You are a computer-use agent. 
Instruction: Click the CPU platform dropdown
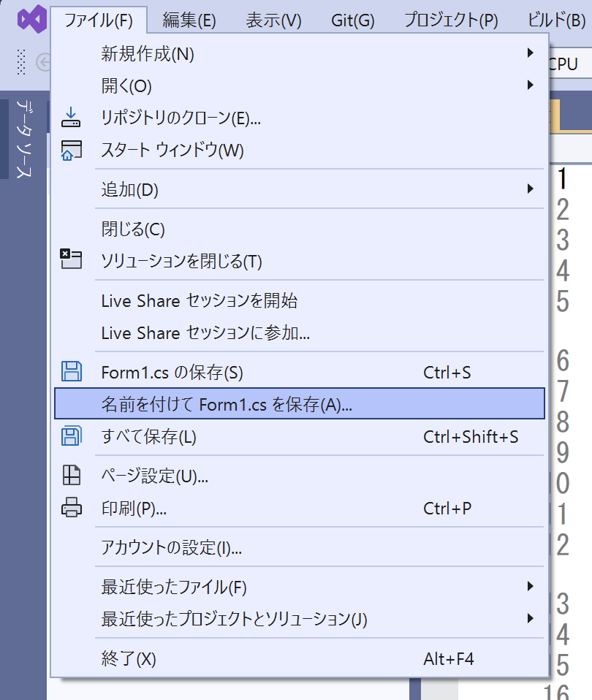point(569,64)
